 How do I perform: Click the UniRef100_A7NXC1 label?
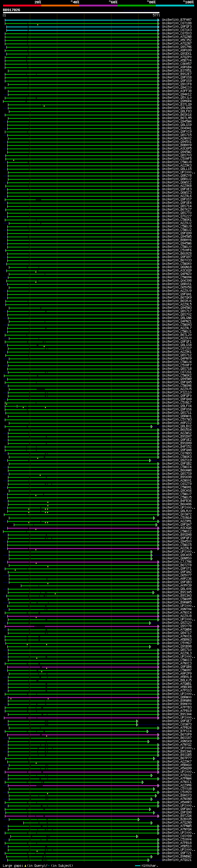[177, 781]
